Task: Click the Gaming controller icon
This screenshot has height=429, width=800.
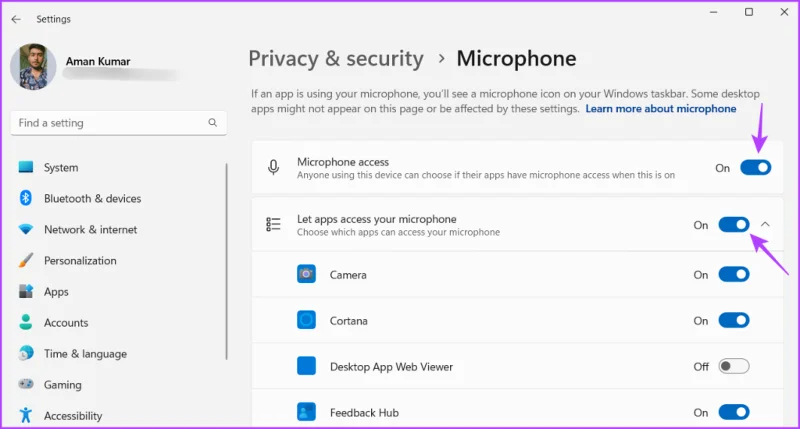Action: pyautogui.click(x=26, y=384)
